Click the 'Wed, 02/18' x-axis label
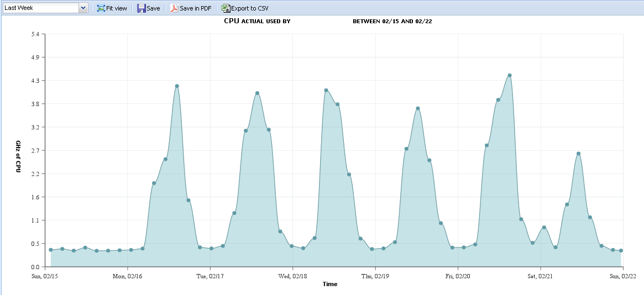This screenshot has width=644, height=295. click(x=293, y=276)
